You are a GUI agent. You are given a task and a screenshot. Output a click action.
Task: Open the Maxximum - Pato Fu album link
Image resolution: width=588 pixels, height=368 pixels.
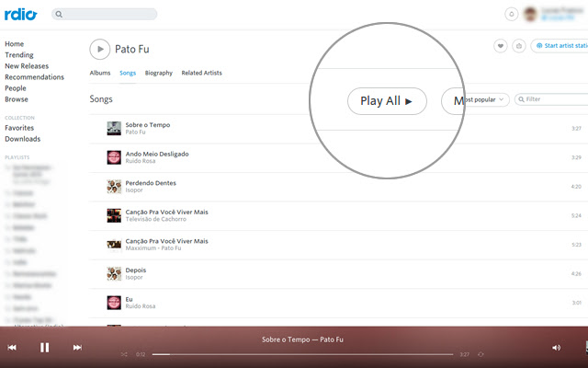click(x=153, y=248)
